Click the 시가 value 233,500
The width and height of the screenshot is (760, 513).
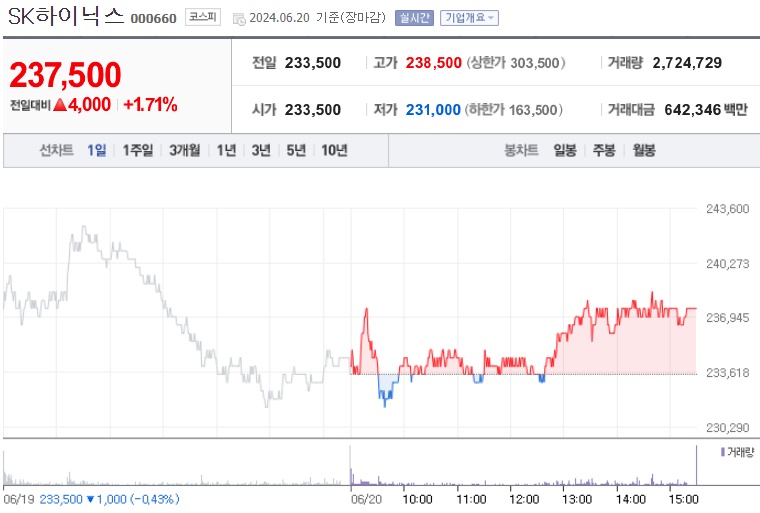313,110
